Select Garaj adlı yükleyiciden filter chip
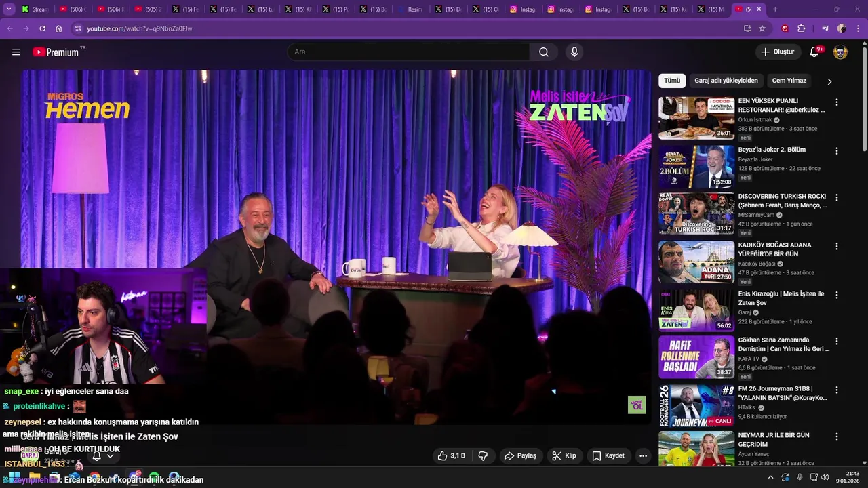 [x=726, y=81]
